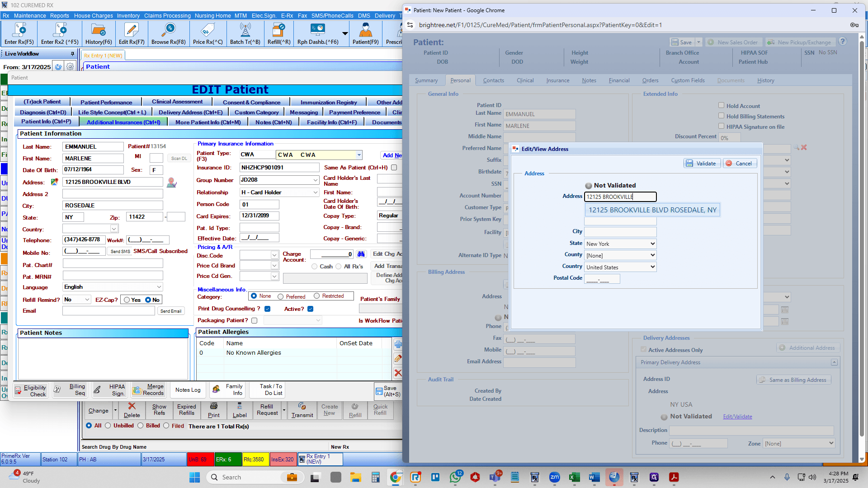Open the Relationship dropdown

(316, 192)
